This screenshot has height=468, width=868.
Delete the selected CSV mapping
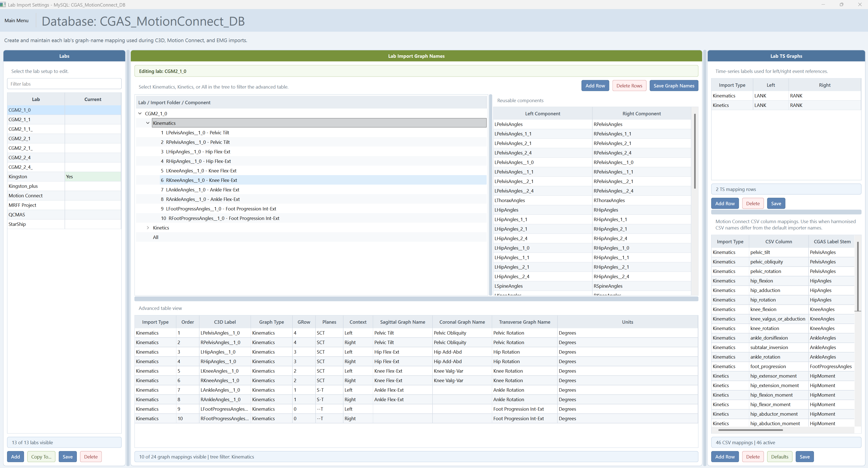point(753,457)
